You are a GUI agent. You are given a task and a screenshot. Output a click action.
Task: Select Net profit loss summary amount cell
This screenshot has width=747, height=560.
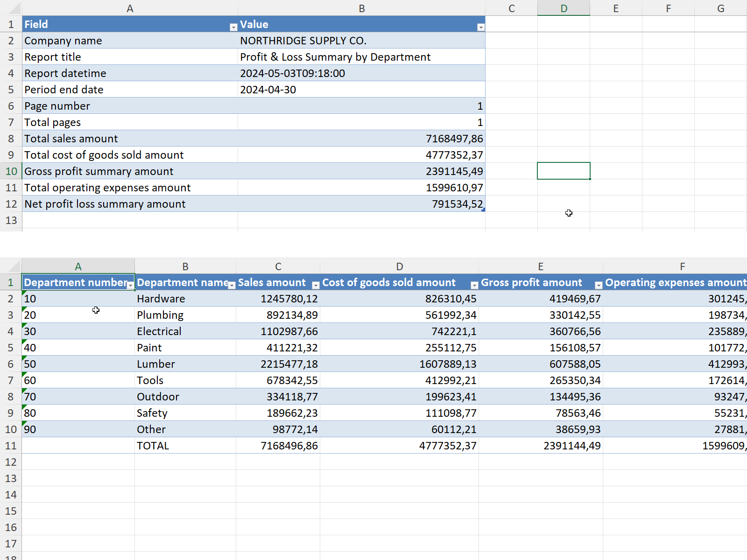tap(130, 204)
